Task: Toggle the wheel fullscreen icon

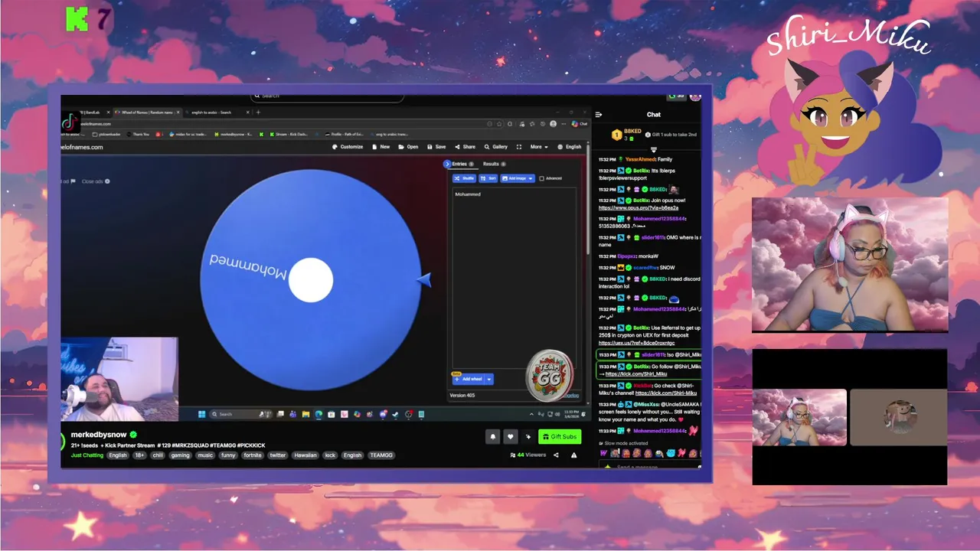Action: click(x=519, y=147)
